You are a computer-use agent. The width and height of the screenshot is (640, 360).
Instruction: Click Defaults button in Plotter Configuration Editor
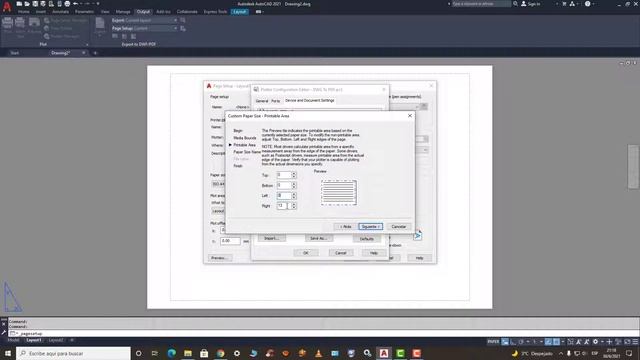(x=367, y=239)
